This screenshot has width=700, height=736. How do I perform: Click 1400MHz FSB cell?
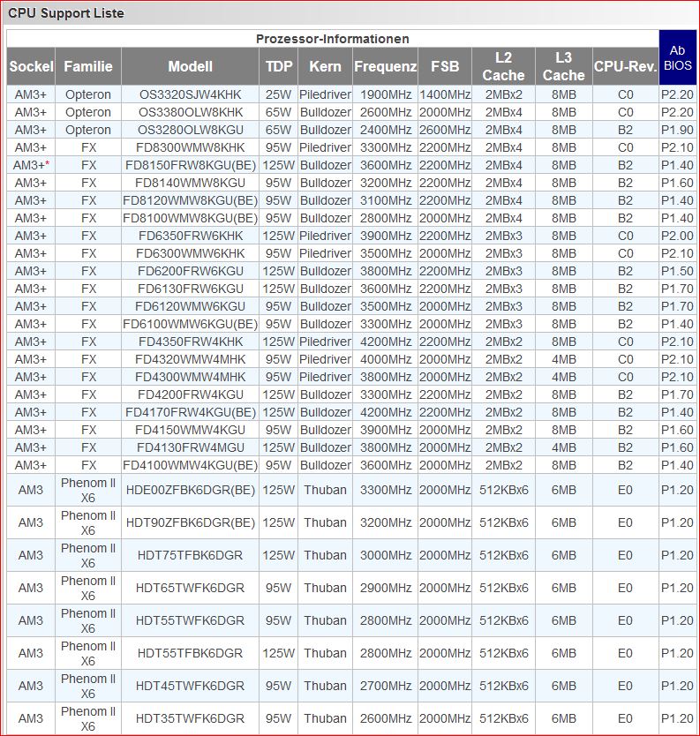(x=445, y=94)
